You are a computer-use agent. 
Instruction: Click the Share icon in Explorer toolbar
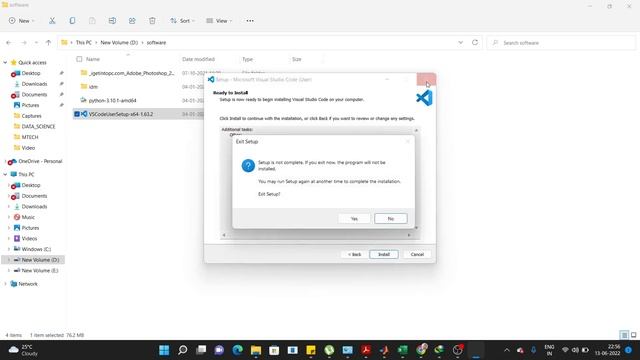132,21
